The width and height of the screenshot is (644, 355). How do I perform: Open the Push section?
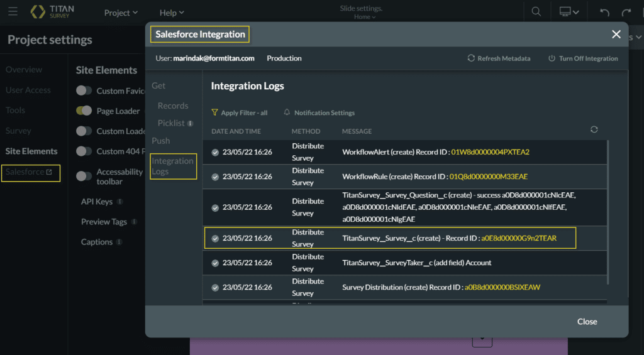[x=161, y=140]
